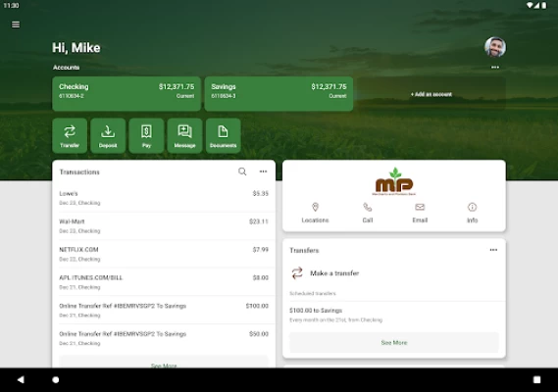Select the Savings account card
The height and width of the screenshot is (392, 558).
click(279, 94)
